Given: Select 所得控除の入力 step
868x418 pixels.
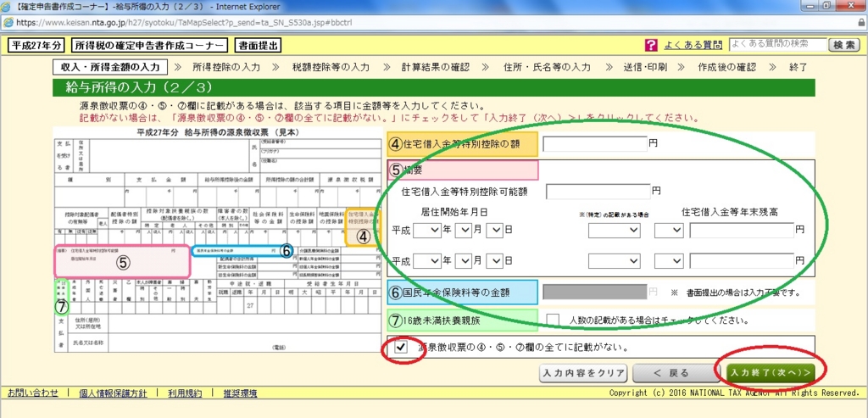Looking at the screenshot, I should click(x=225, y=68).
